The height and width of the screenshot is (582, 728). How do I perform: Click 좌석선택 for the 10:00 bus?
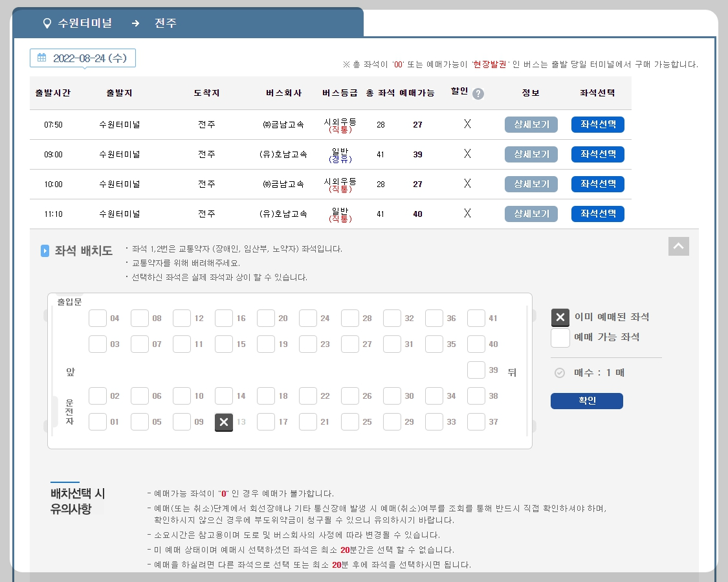[x=597, y=184]
